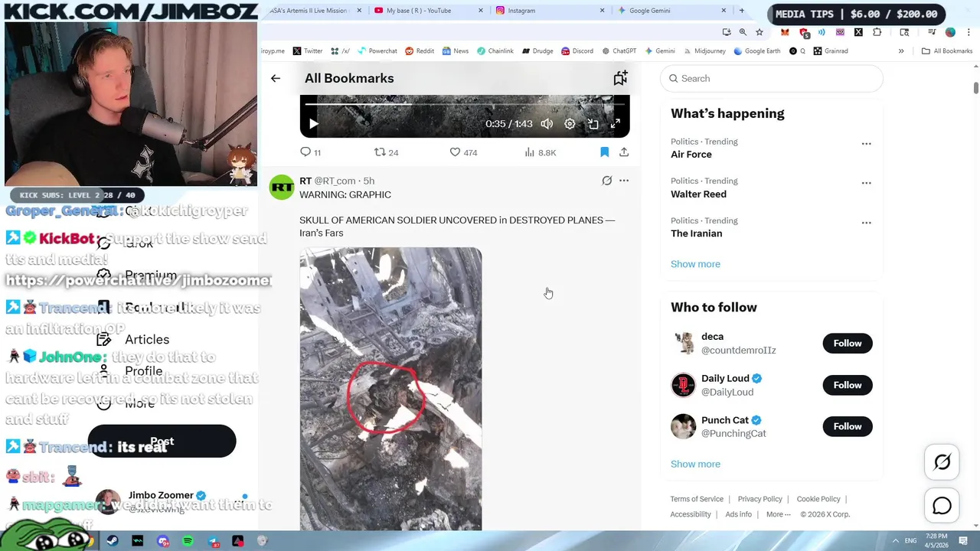The height and width of the screenshot is (551, 980).
Task: Show hidden bookmarks via the chevron
Action: [x=901, y=51]
